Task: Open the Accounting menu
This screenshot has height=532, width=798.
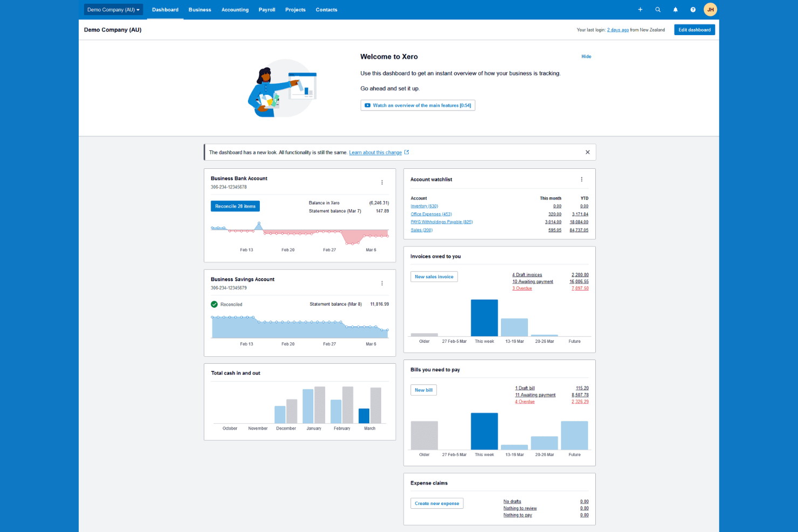Action: [x=235, y=10]
